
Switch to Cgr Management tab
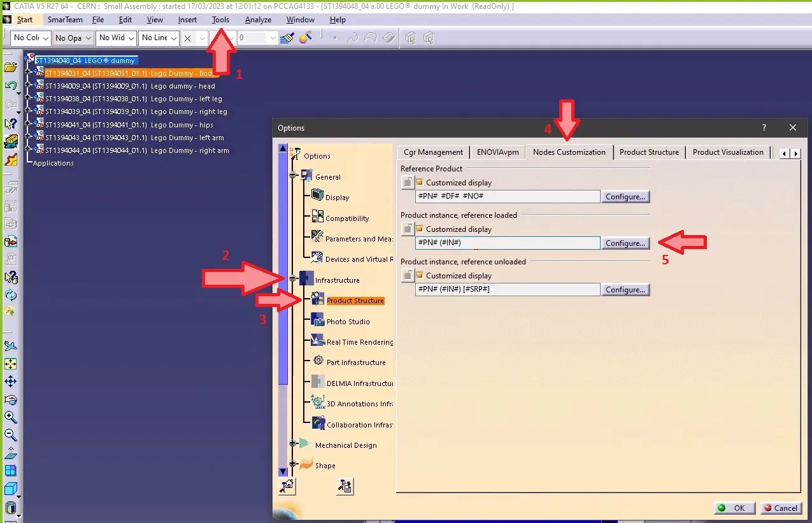(x=433, y=152)
